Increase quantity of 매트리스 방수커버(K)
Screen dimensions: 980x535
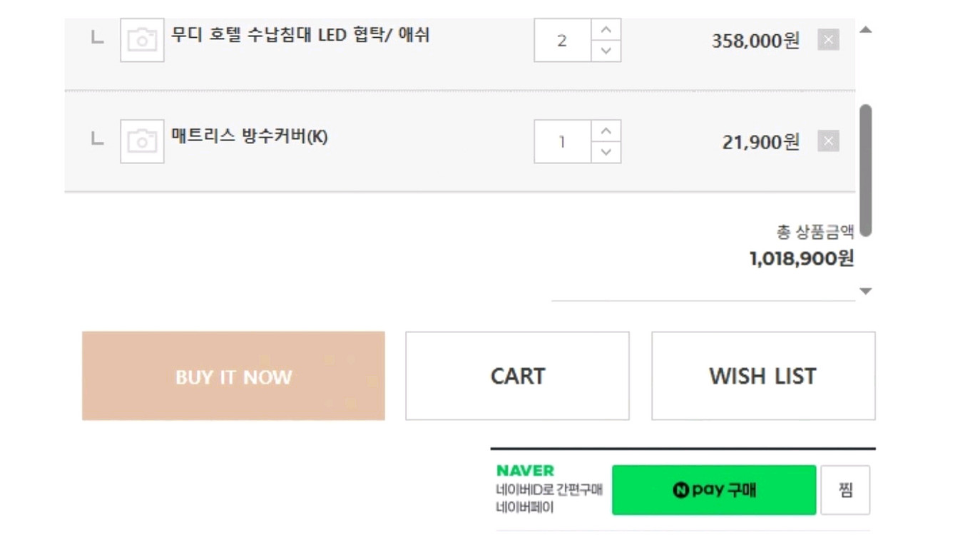tap(606, 131)
